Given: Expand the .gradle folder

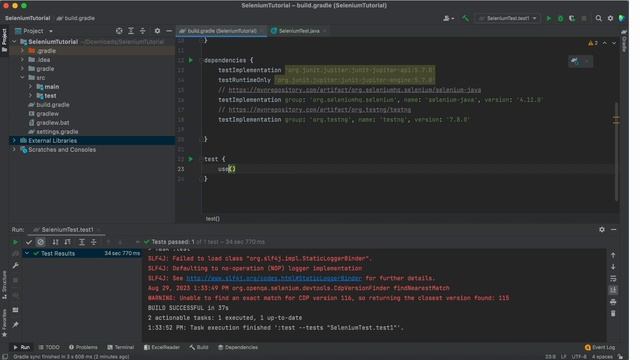Looking at the screenshot, I should coord(22,51).
